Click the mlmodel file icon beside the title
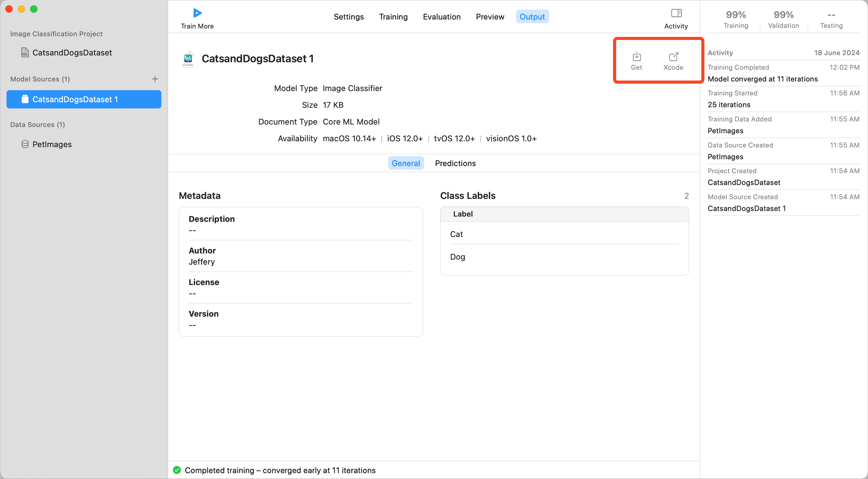The height and width of the screenshot is (479, 868). pyautogui.click(x=188, y=59)
